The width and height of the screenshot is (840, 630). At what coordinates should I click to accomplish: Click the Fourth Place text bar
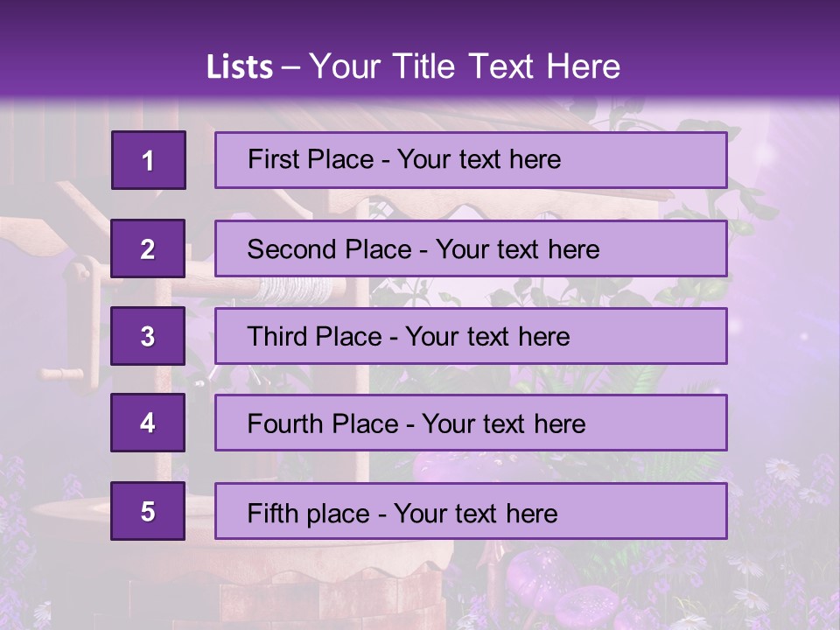(471, 423)
